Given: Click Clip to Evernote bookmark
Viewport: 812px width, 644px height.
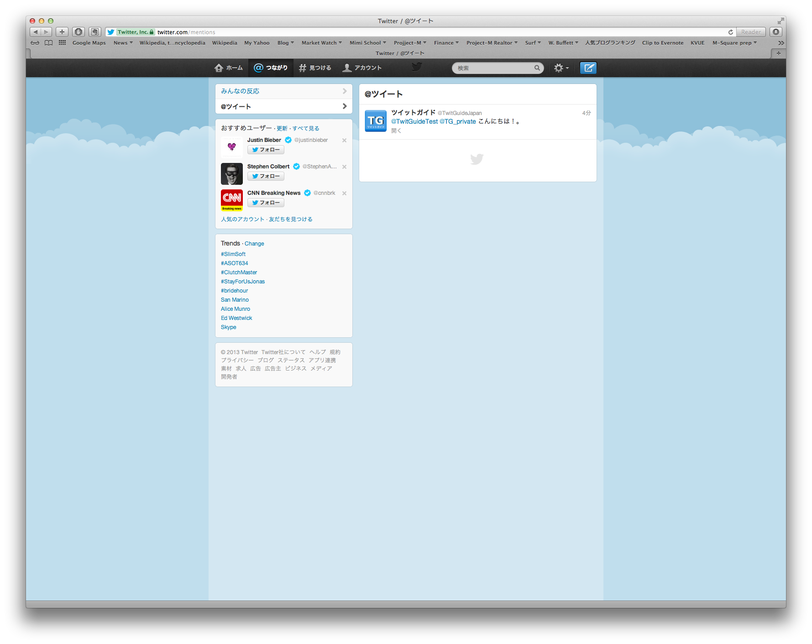Looking at the screenshot, I should (663, 43).
